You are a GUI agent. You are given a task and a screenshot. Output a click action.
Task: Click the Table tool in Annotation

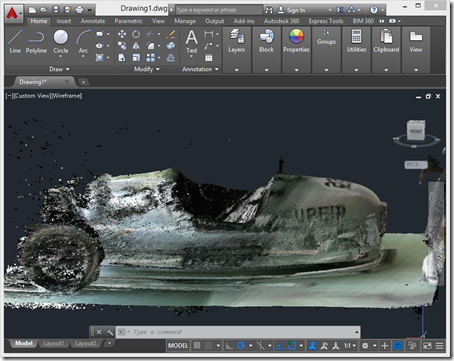point(209,58)
